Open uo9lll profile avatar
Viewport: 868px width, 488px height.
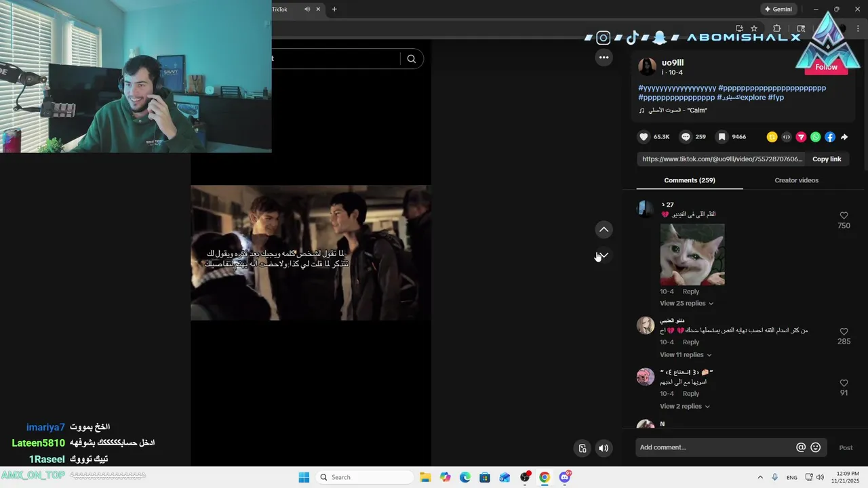click(648, 66)
